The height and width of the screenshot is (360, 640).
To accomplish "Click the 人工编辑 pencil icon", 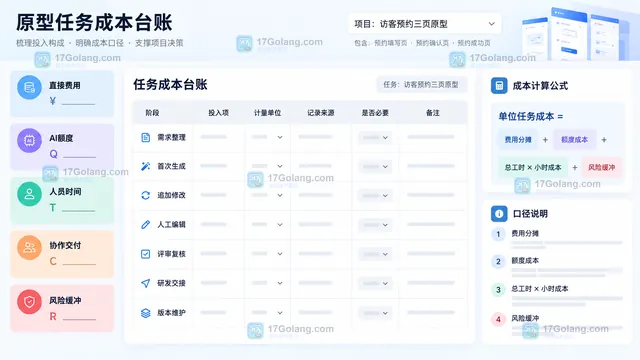I will (x=145, y=224).
